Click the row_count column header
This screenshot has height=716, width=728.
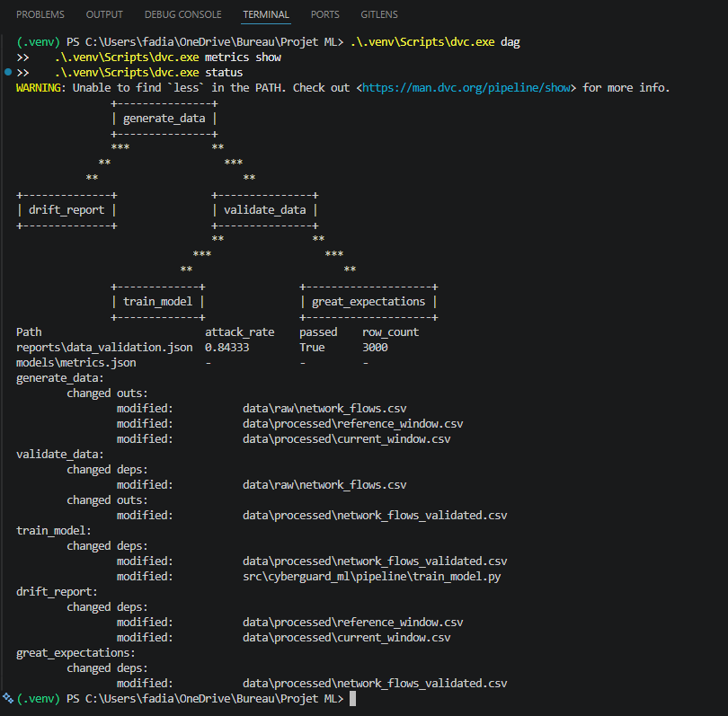tap(390, 332)
